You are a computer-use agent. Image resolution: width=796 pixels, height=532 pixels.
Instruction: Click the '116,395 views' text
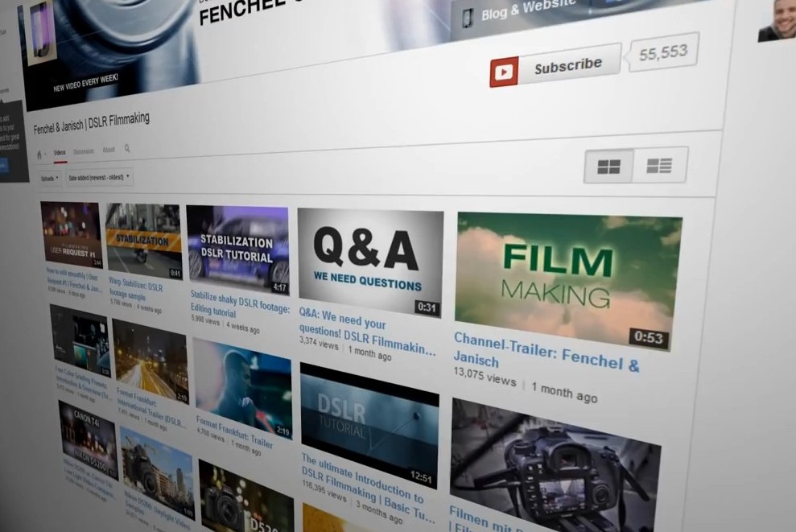(x=324, y=492)
